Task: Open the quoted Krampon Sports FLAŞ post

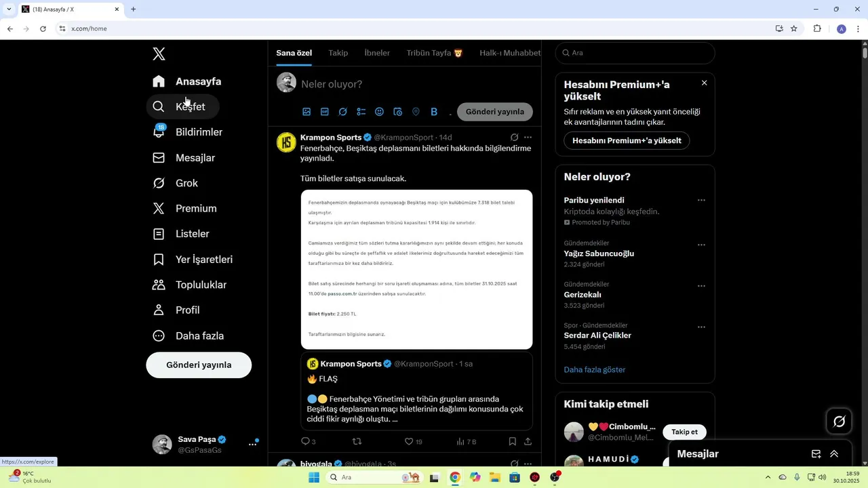Action: pos(416,391)
